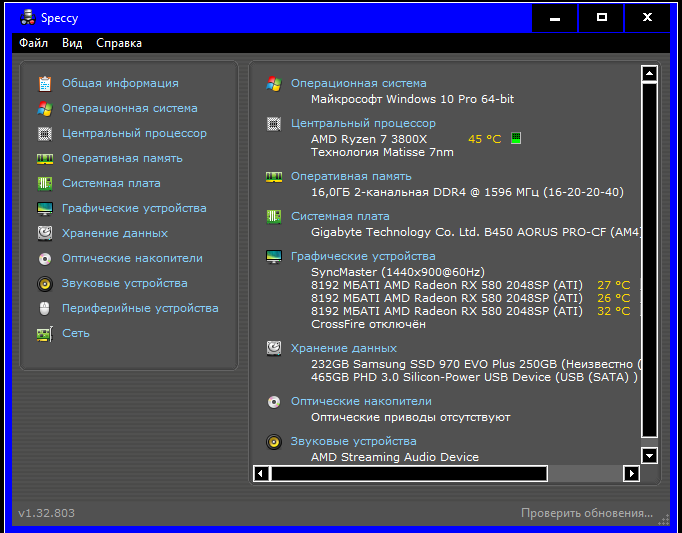Click horizontal scrollbar right arrow
This screenshot has width=682, height=533.
pos(632,473)
